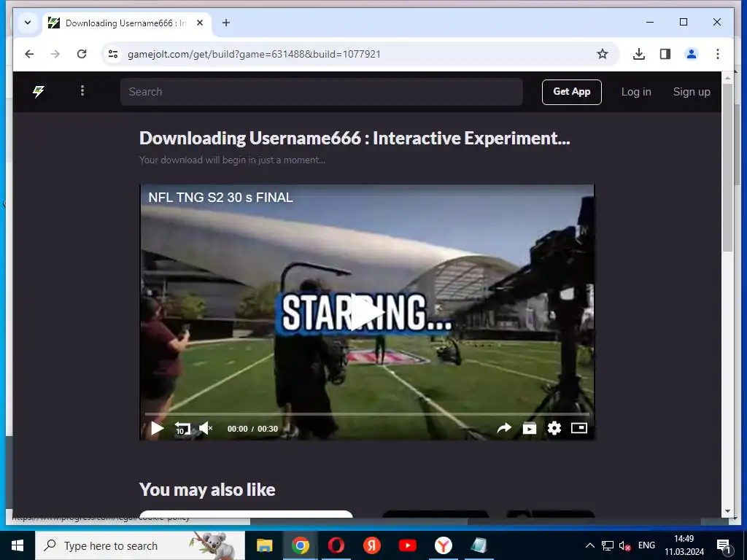Open Opera from the taskbar
The width and height of the screenshot is (747, 560).
pos(336,545)
